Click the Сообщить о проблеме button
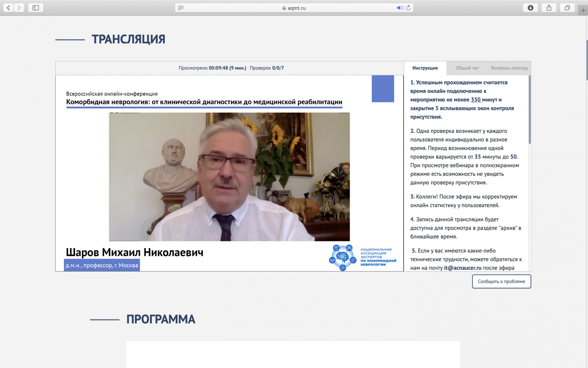Viewport: 588px width, 368px height. tap(501, 282)
